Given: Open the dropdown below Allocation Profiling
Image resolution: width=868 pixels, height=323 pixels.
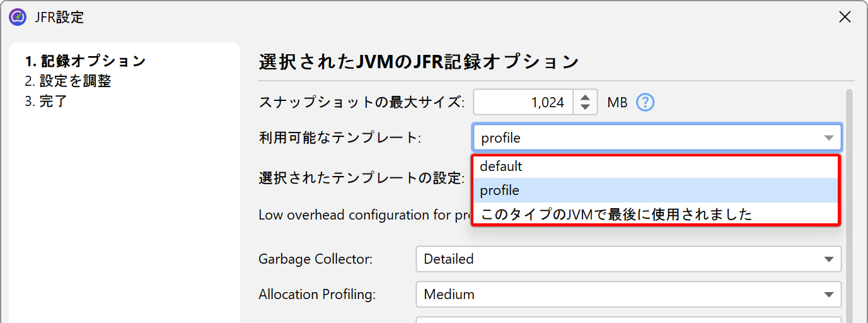Looking at the screenshot, I should (x=628, y=320).
